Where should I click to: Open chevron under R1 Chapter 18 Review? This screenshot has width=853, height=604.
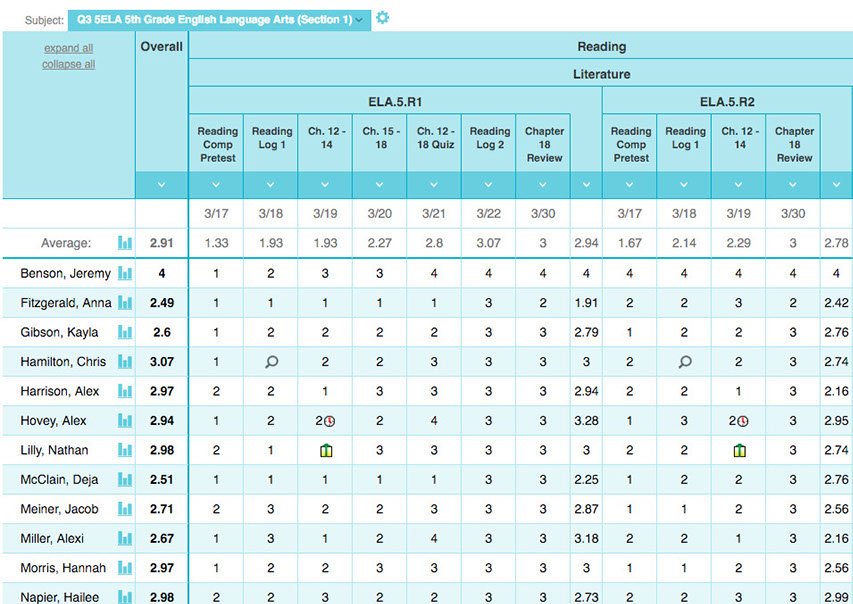click(542, 185)
